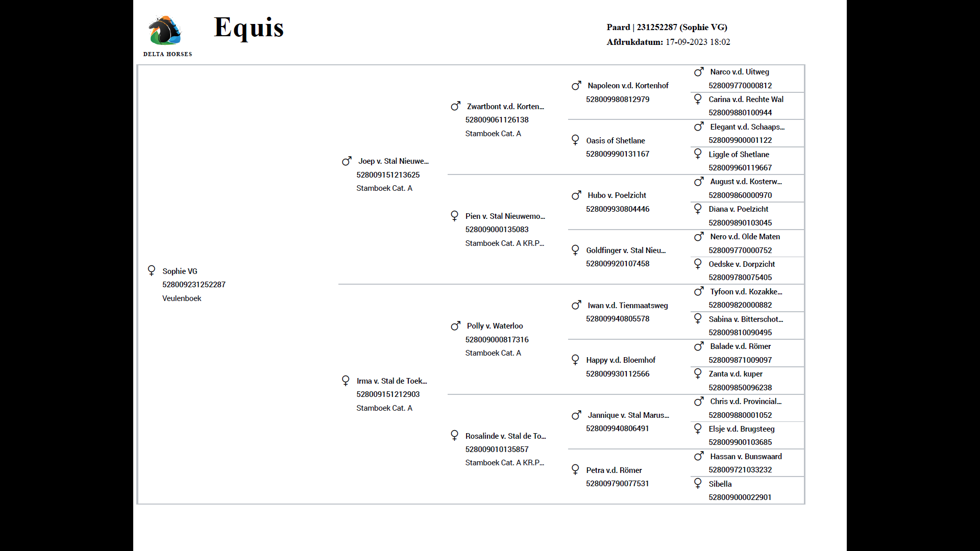Open the Hubo v. Poelzicht entry
This screenshot has width=980, height=551.
(x=617, y=195)
